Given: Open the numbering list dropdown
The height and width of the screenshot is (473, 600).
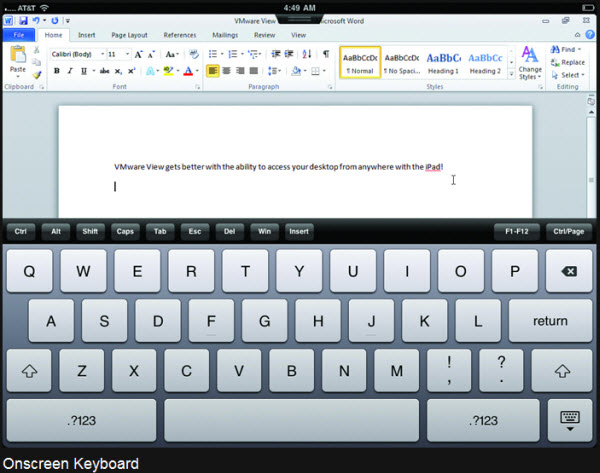Looking at the screenshot, I should tap(242, 54).
